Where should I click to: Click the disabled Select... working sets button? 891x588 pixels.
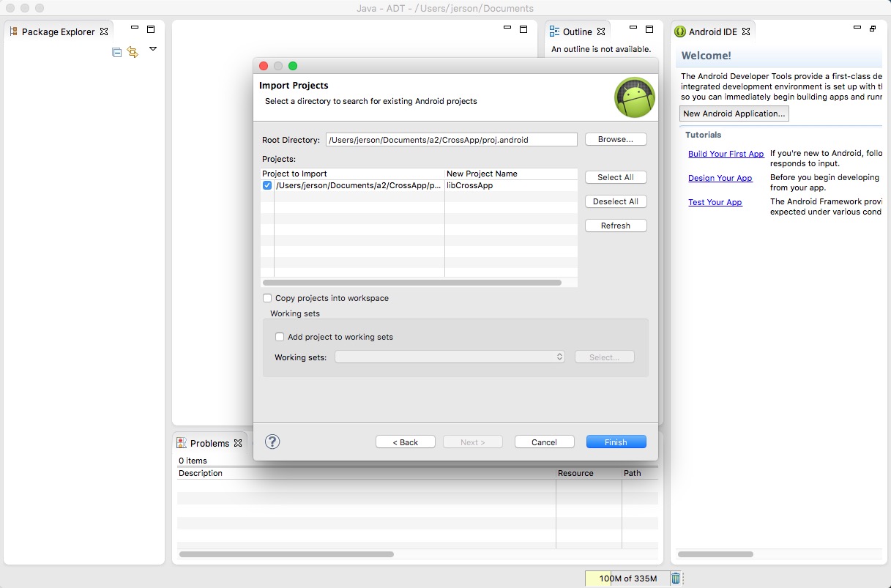tap(605, 357)
